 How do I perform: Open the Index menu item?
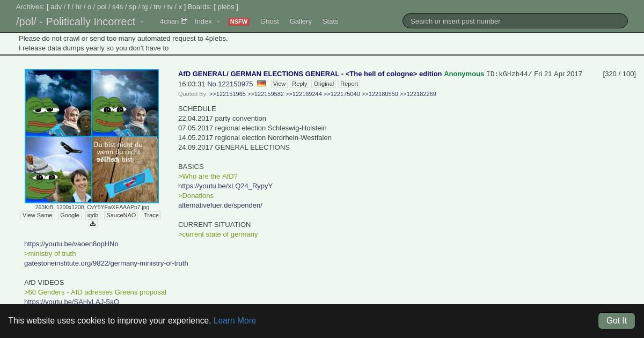203,21
